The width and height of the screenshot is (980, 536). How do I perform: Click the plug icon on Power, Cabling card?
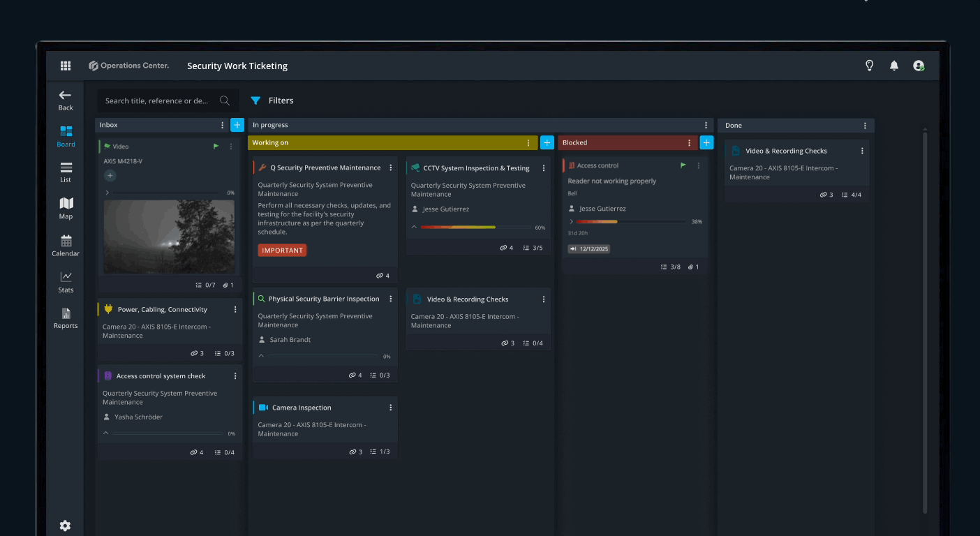[x=108, y=309]
